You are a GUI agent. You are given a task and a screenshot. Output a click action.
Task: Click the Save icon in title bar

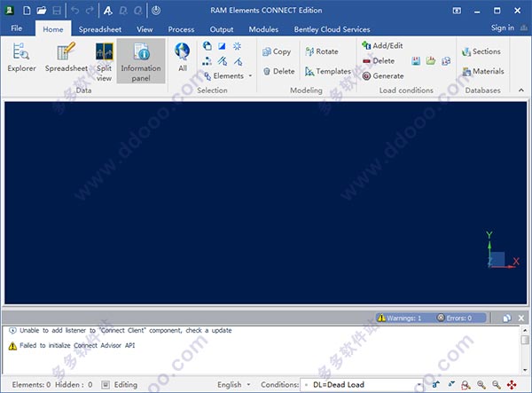[x=57, y=11]
